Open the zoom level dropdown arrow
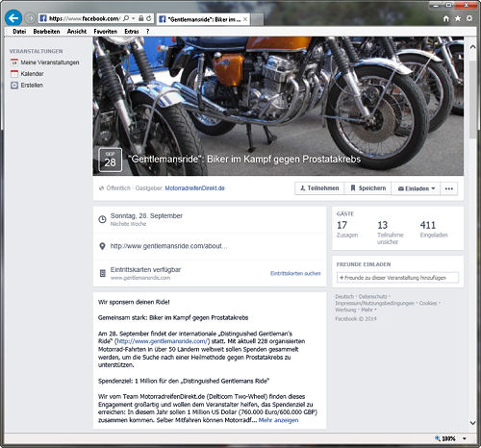481x448 pixels. 465,438
